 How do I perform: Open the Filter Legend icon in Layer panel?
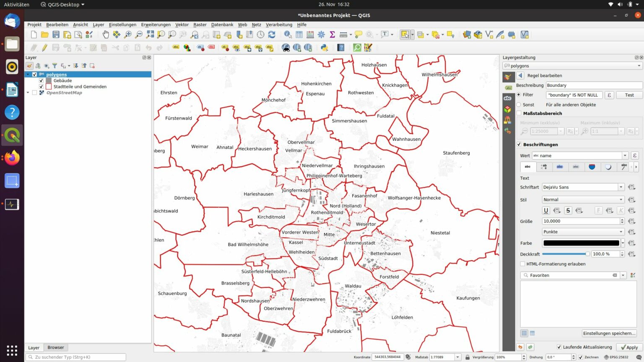[55, 66]
